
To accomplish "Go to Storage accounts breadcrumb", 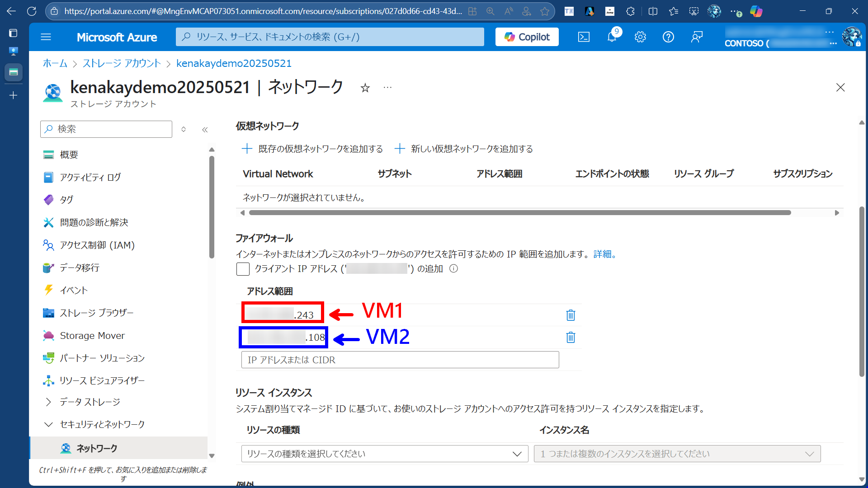I will (122, 63).
